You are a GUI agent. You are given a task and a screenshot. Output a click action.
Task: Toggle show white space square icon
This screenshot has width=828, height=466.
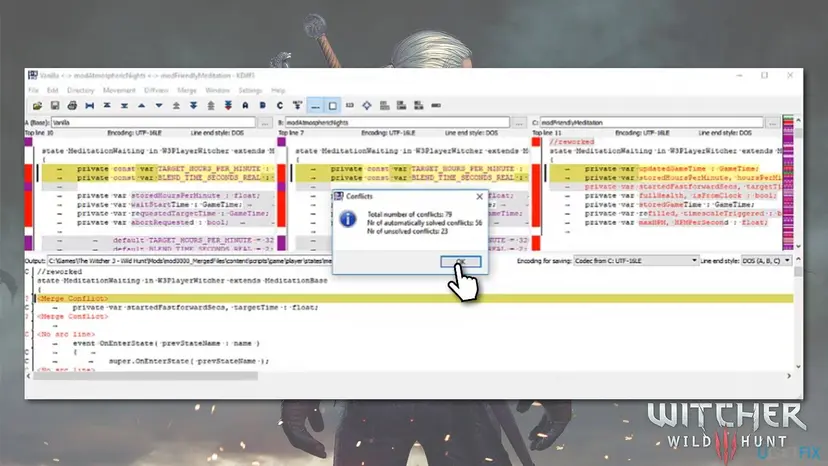(332, 106)
